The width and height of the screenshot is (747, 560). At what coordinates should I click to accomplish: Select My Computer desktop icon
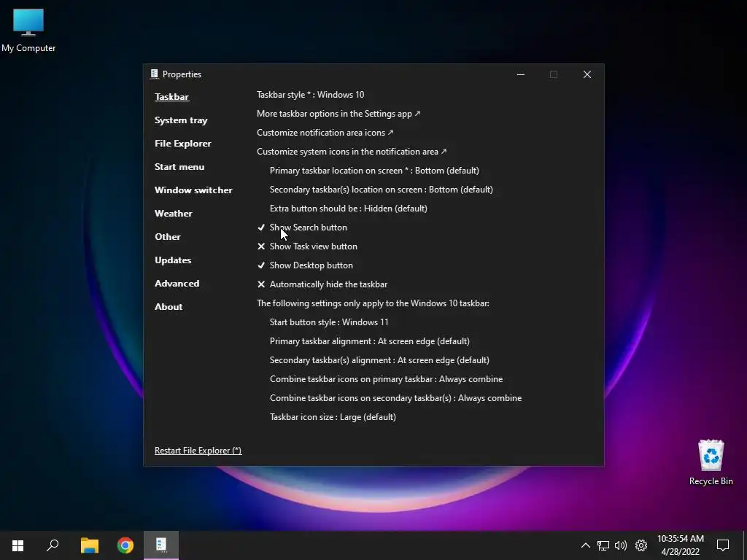tap(28, 31)
